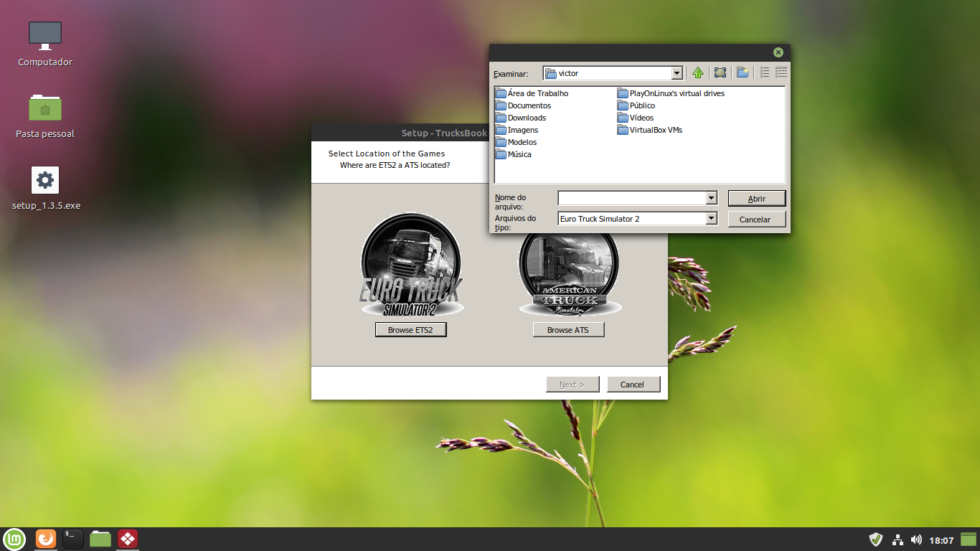
Task: Click the 18:07 clock
Action: [941, 540]
